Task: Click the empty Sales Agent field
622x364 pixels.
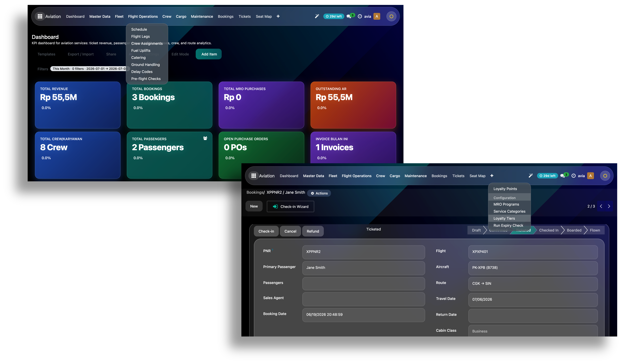Action: [364, 299]
